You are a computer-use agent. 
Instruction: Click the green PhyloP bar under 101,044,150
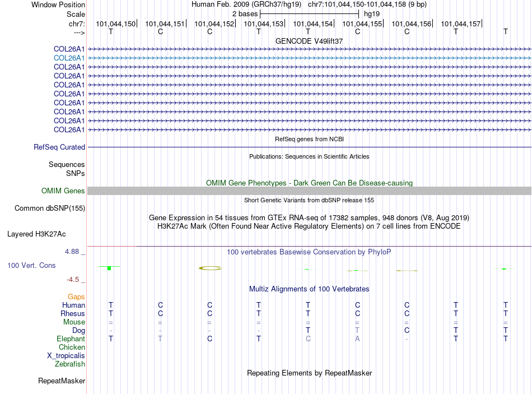click(x=109, y=268)
